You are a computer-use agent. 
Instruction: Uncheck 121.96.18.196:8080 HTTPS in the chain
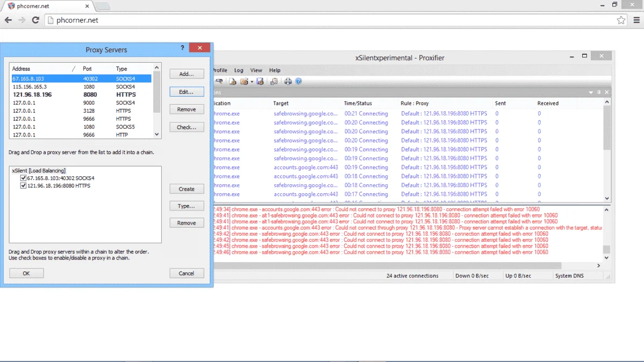(24, 185)
